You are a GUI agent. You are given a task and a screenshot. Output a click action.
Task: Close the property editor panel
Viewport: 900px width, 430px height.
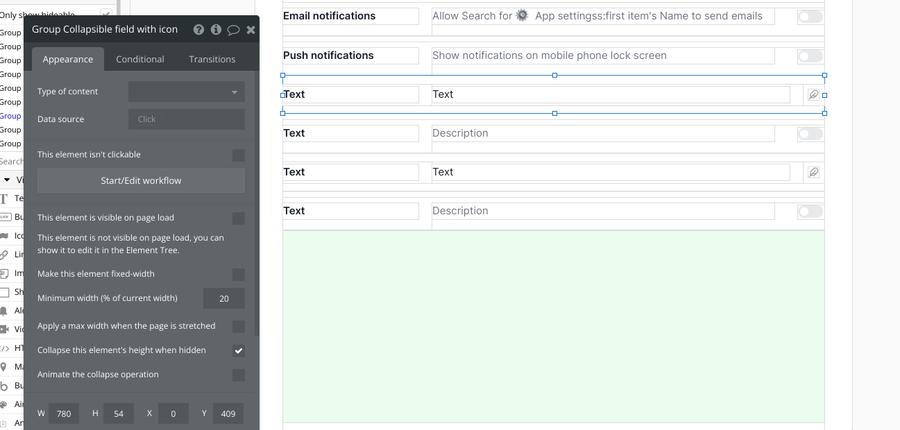251,30
